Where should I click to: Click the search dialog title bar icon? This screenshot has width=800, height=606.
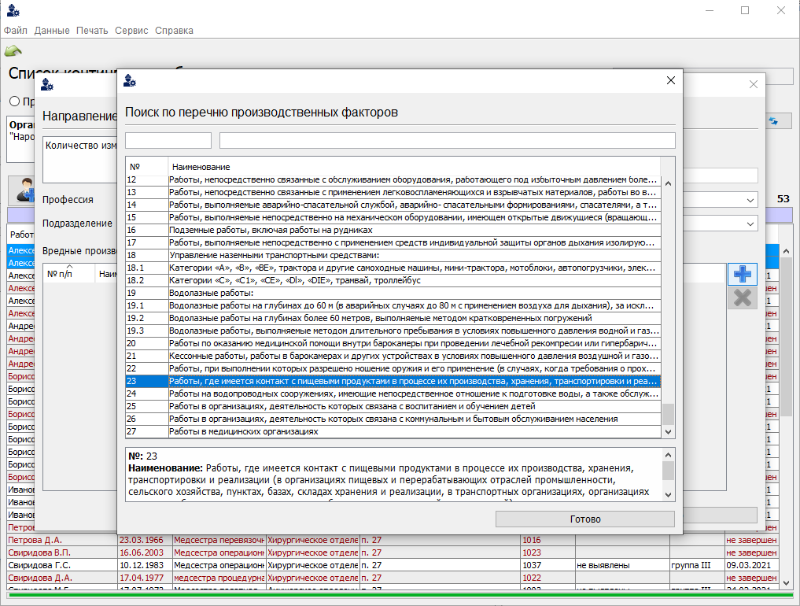(130, 81)
